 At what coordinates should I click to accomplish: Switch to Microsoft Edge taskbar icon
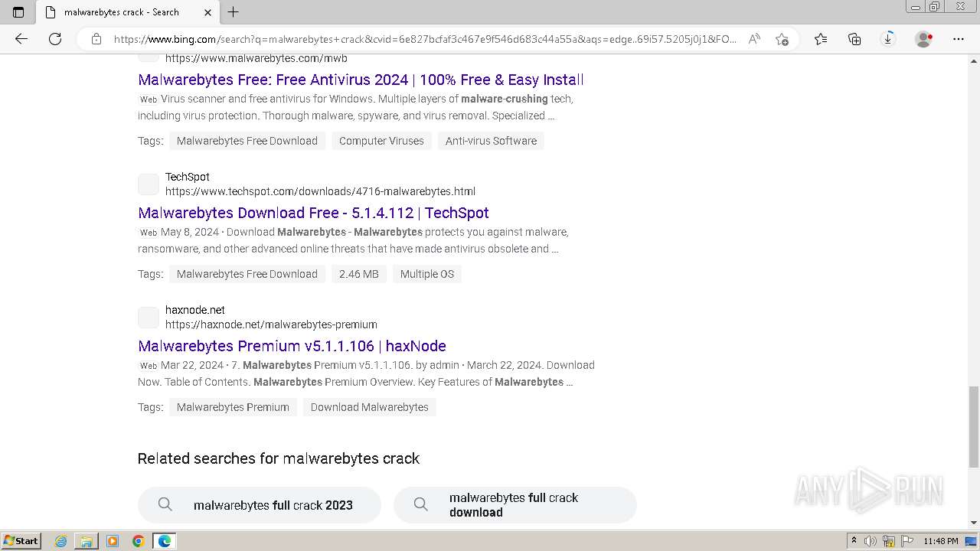165,541
